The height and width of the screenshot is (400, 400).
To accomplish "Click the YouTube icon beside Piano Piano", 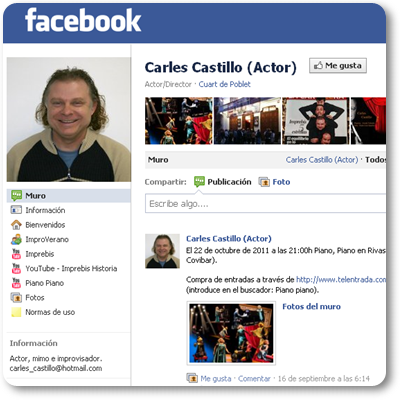I will click(x=16, y=283).
